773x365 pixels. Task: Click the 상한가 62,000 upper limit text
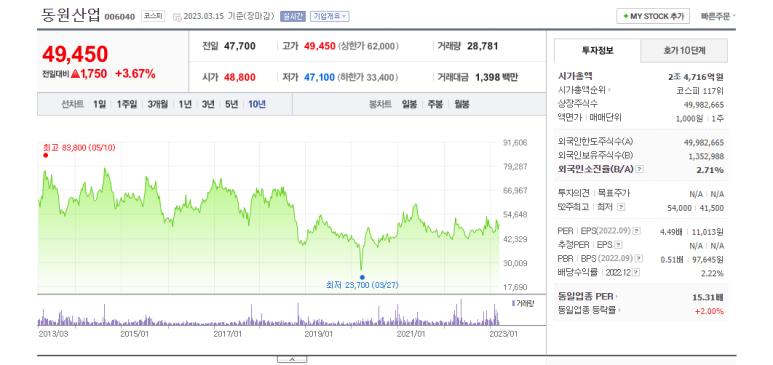coord(368,46)
